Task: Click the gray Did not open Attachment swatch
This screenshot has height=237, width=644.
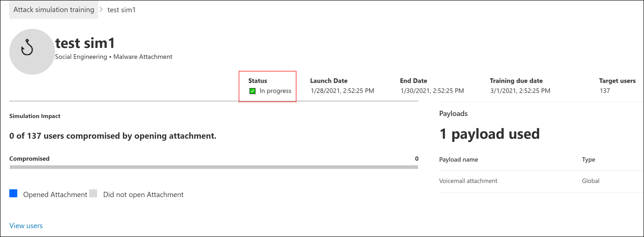Action: click(x=93, y=193)
